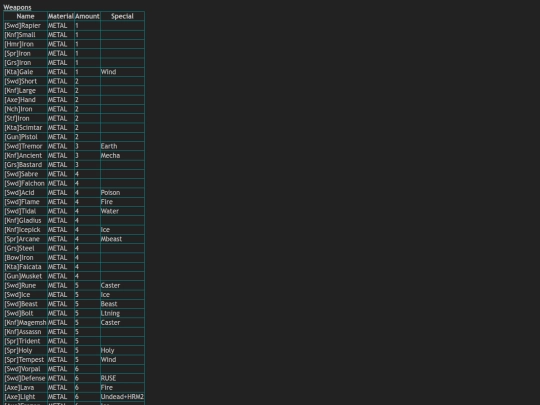Click the Earth special cell
Viewport: 540px width, 405px height.
coord(122,146)
